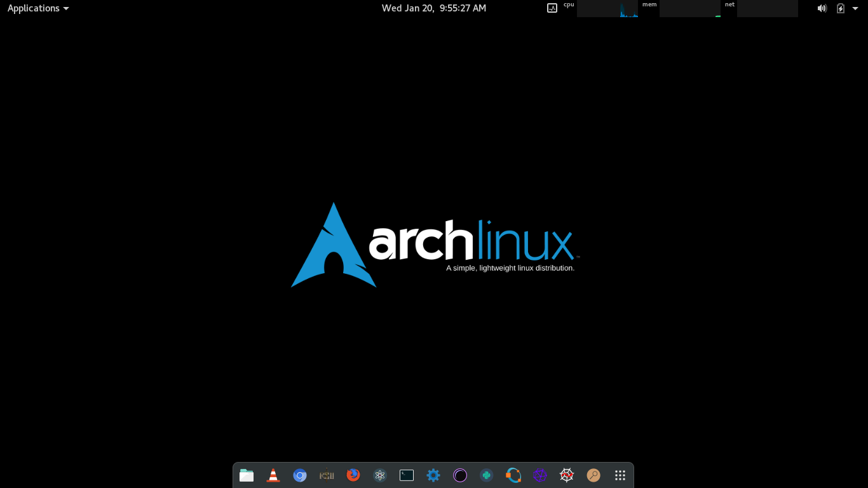868x488 pixels.
Task: Launch the Python IDE from the dock
Action: click(x=487, y=475)
